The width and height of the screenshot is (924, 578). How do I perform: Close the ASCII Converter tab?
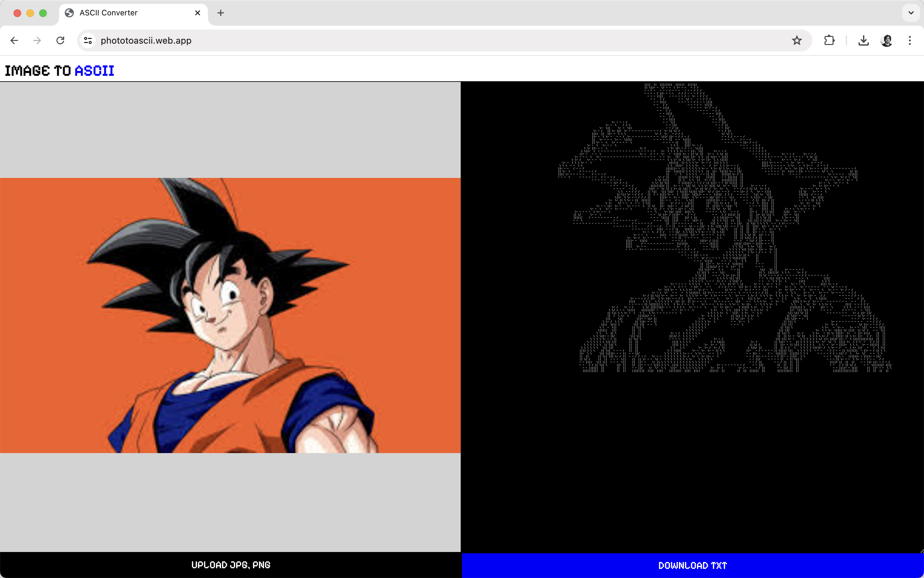tap(197, 13)
